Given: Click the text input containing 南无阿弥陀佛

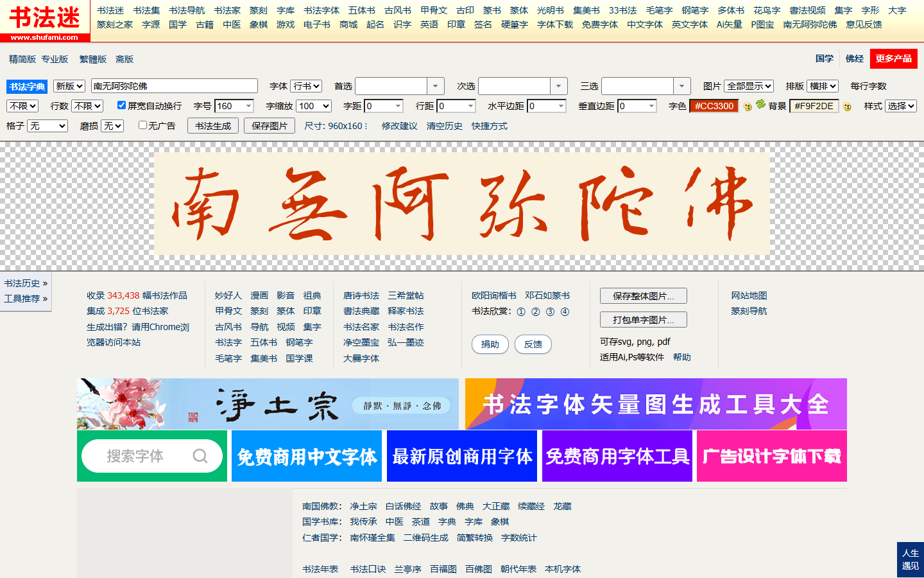Looking at the screenshot, I should (x=175, y=86).
